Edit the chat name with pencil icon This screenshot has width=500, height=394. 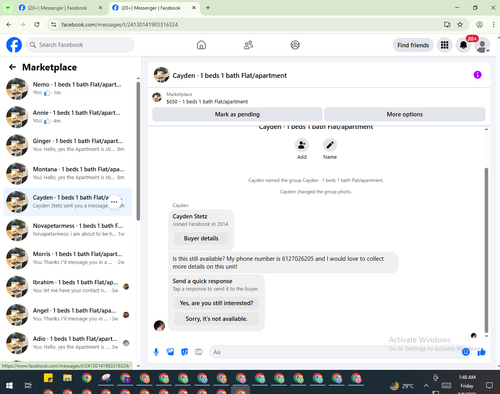(330, 145)
